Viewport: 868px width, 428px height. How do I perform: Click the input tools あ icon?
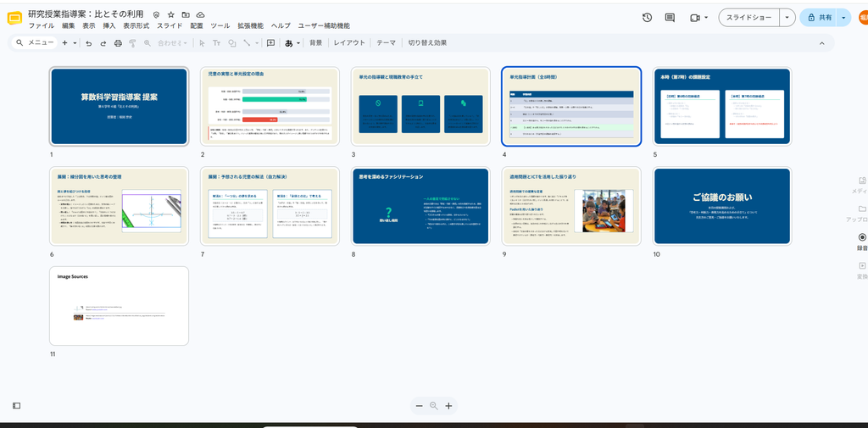pos(289,42)
